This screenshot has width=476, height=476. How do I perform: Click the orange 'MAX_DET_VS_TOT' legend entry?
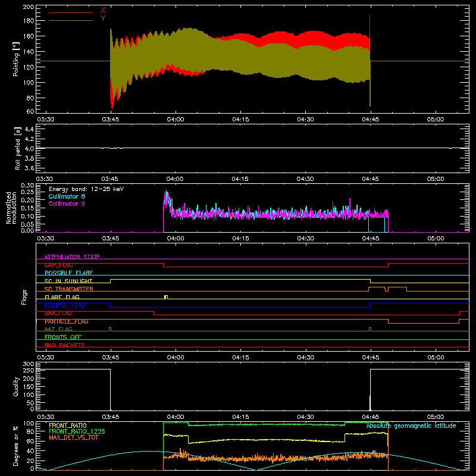click(73, 437)
